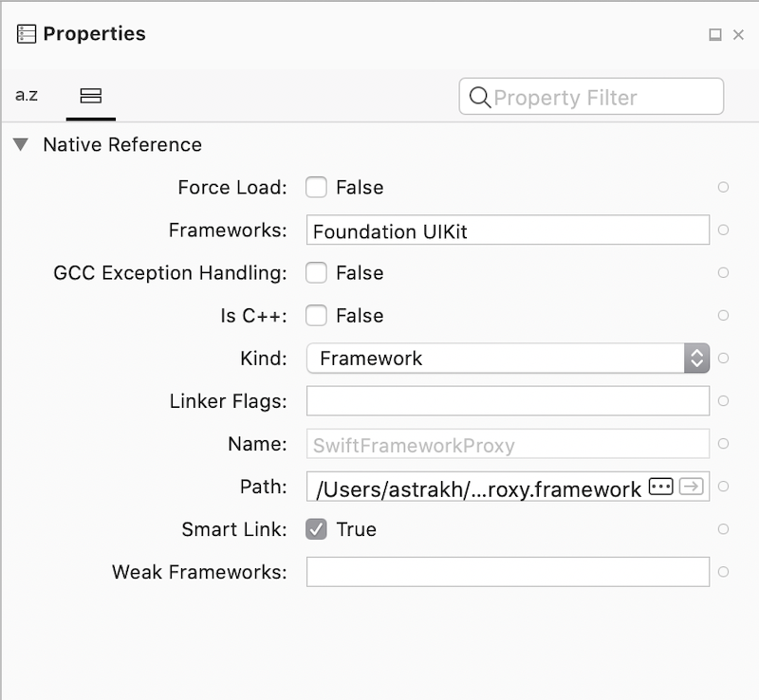Click the float window icon in the titlebar
759x700 pixels.
click(716, 33)
